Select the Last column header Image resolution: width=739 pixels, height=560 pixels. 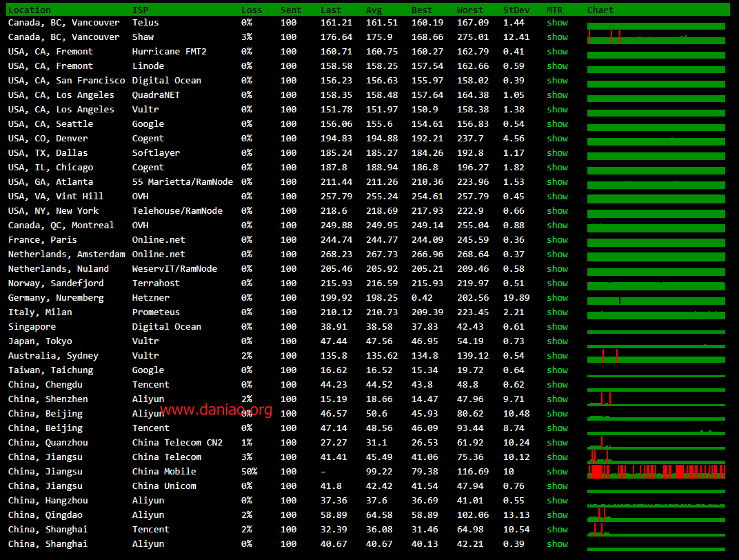pyautogui.click(x=331, y=10)
